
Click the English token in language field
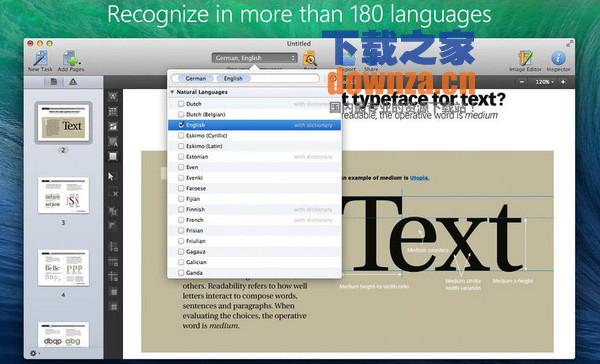click(233, 78)
